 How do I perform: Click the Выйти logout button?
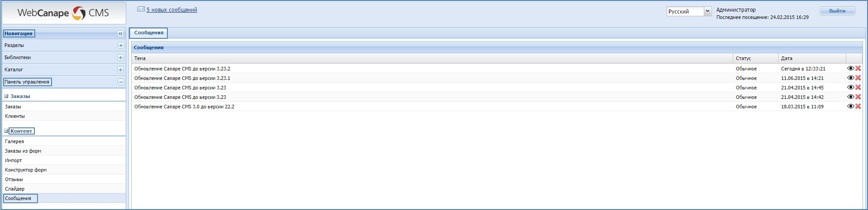pyautogui.click(x=837, y=11)
